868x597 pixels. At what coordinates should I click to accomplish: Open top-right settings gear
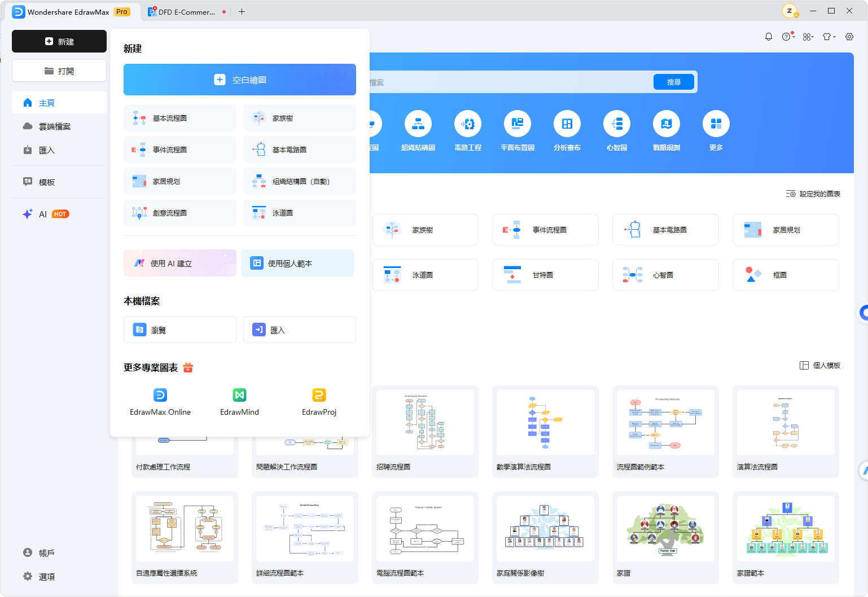(x=849, y=37)
